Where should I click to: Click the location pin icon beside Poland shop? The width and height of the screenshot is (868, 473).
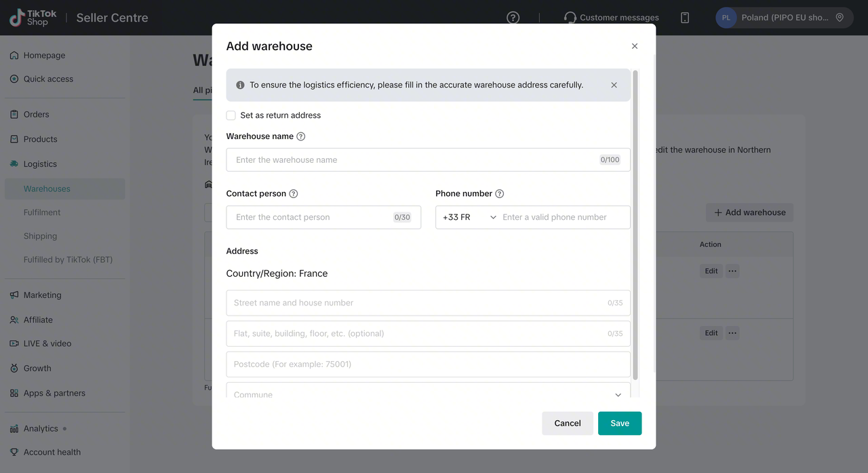click(840, 18)
